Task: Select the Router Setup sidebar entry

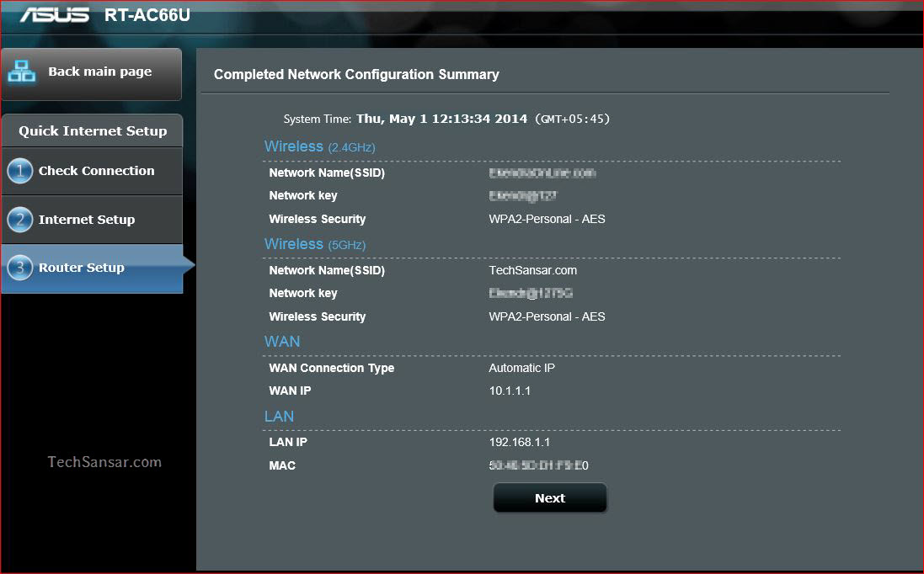Action: (80, 267)
